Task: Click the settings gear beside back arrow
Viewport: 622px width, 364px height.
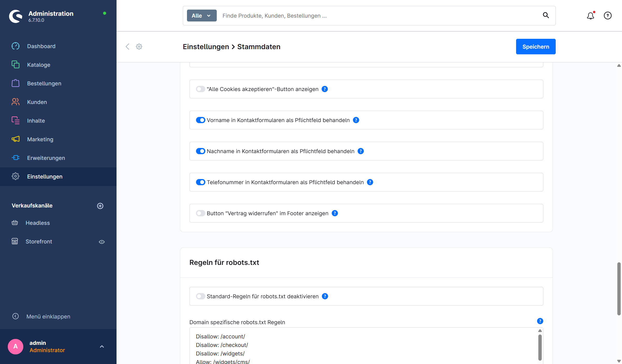Action: 139,47
